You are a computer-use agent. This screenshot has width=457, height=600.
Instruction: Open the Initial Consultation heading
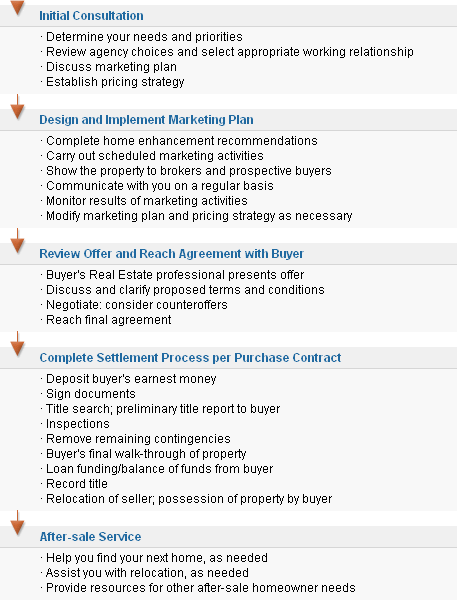91,16
